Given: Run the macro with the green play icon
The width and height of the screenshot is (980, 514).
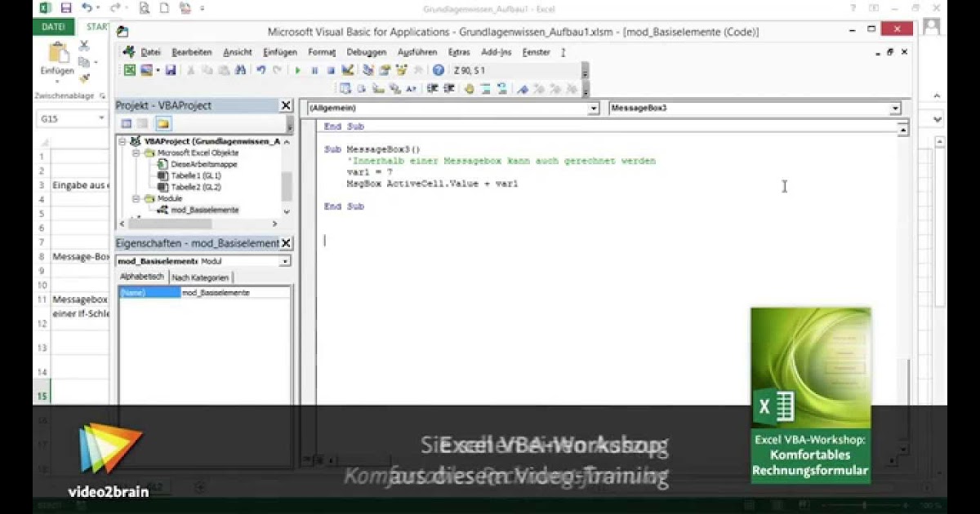Looking at the screenshot, I should [297, 70].
